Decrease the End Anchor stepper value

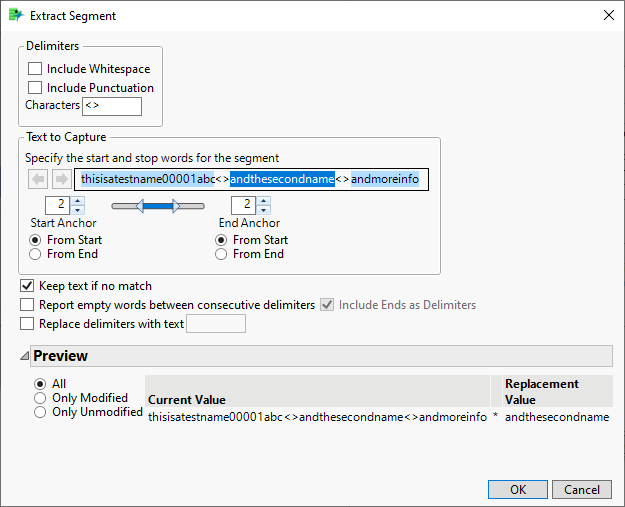263,210
